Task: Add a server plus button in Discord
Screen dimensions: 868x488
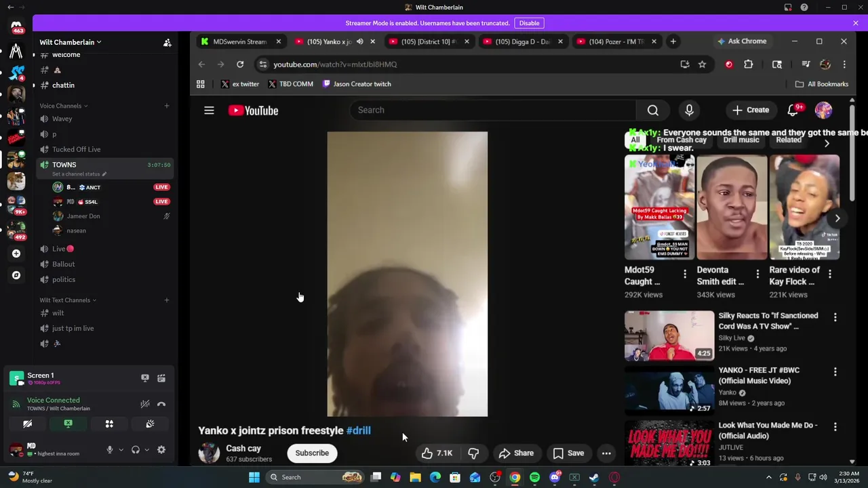Action: 16,253
